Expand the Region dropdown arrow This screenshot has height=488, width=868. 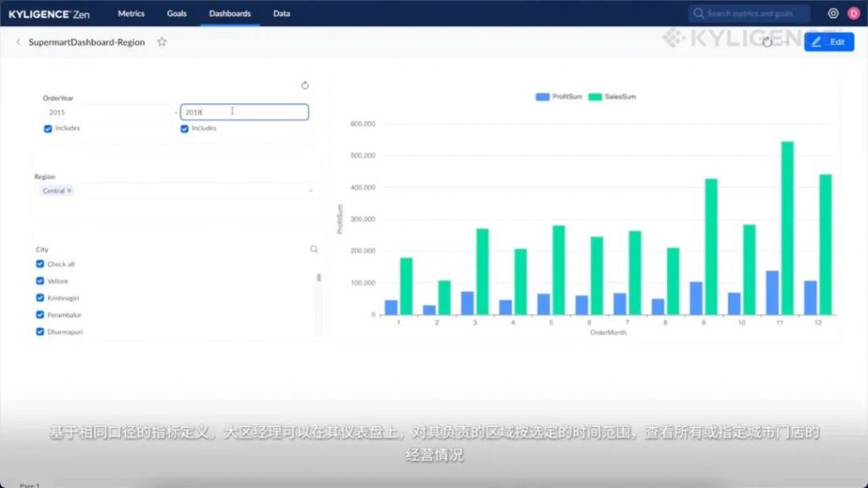(310, 191)
